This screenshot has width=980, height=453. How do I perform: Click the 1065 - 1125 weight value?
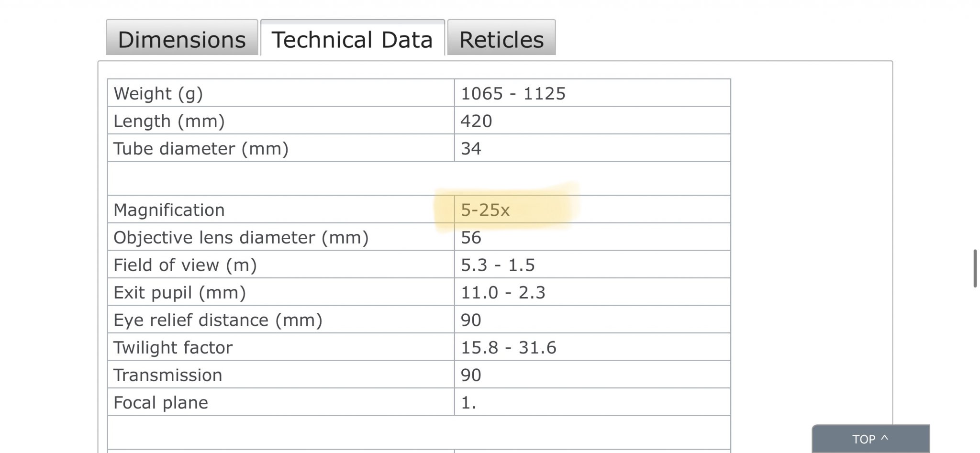tap(513, 93)
